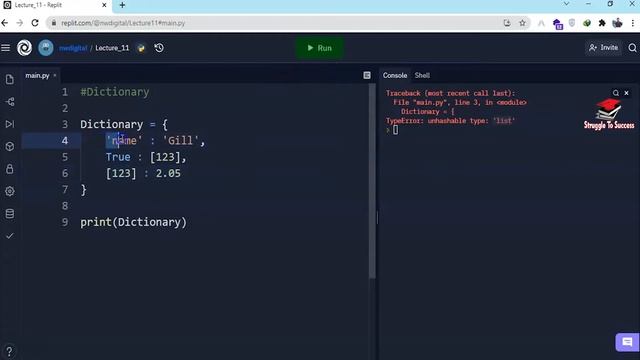Open the chat bubble button

pyautogui.click(x=627, y=342)
